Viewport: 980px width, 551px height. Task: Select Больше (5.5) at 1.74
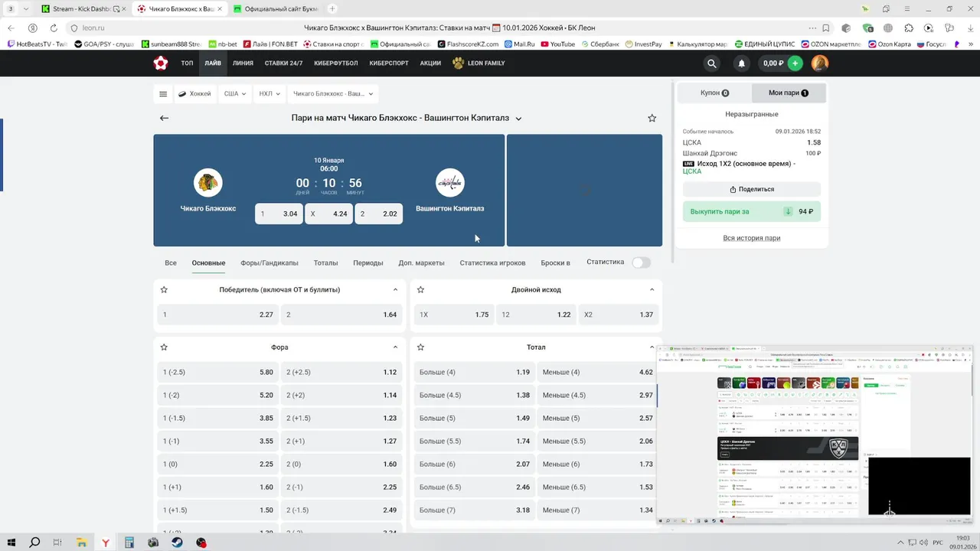475,441
